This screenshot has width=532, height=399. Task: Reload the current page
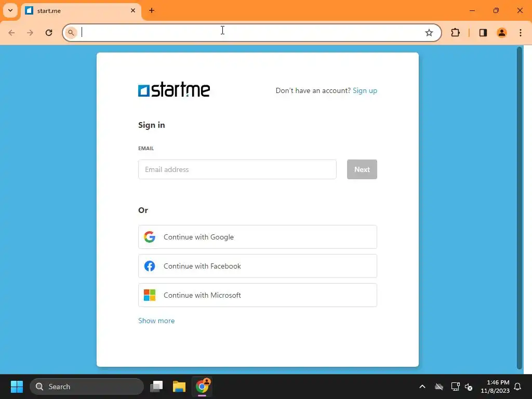coord(49,33)
